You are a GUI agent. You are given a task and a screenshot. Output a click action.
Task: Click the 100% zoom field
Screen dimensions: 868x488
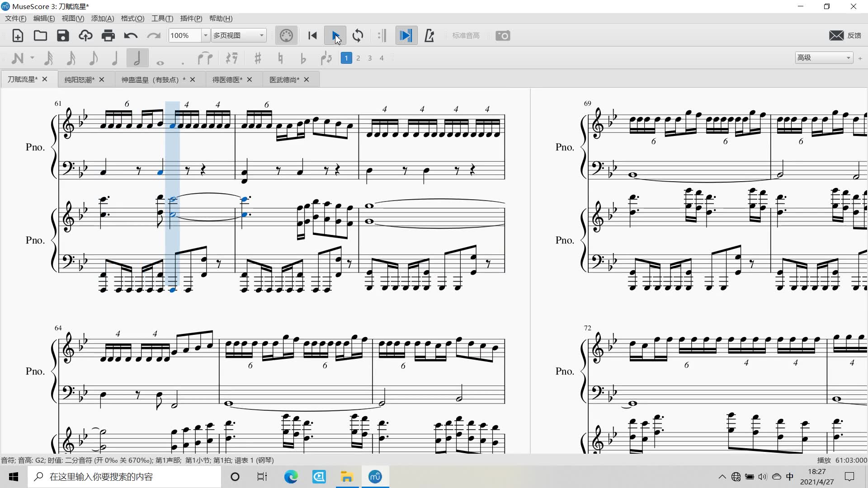tap(184, 36)
